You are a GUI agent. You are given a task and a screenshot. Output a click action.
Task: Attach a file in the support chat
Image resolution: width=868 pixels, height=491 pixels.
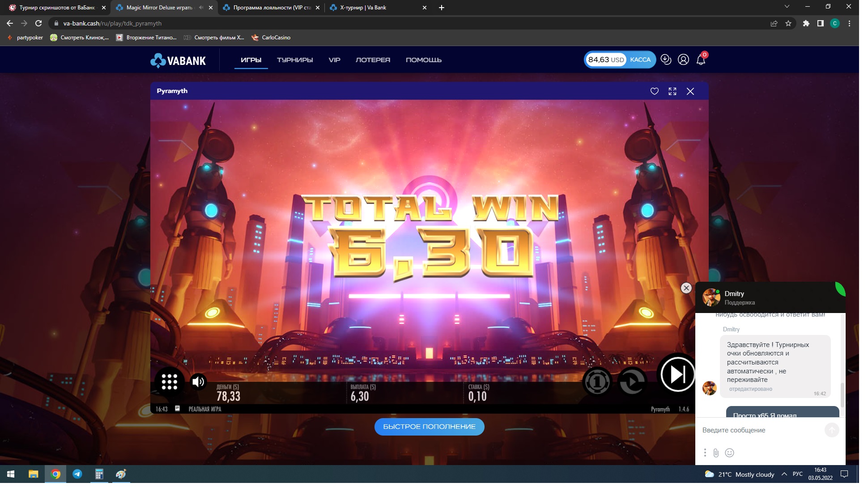click(x=716, y=453)
